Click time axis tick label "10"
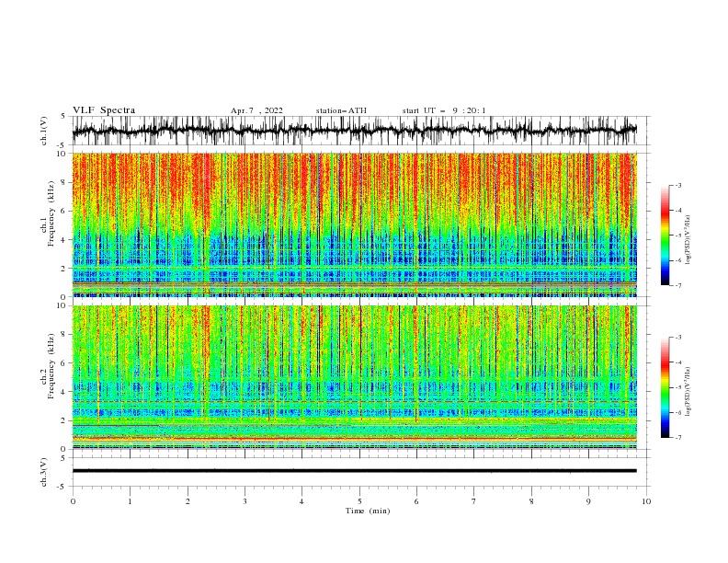The image size is (728, 563). coord(646,501)
